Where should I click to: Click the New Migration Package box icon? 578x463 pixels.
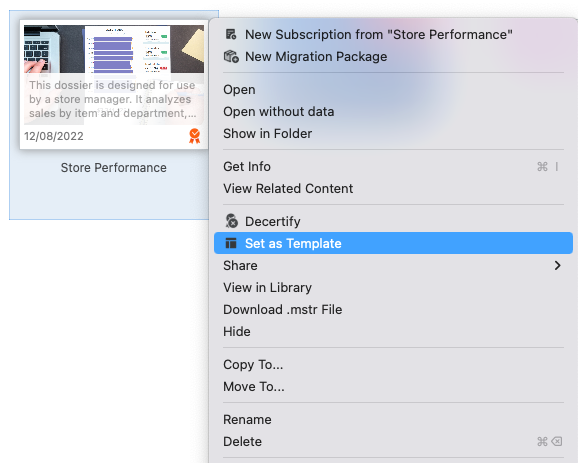pyautogui.click(x=231, y=56)
